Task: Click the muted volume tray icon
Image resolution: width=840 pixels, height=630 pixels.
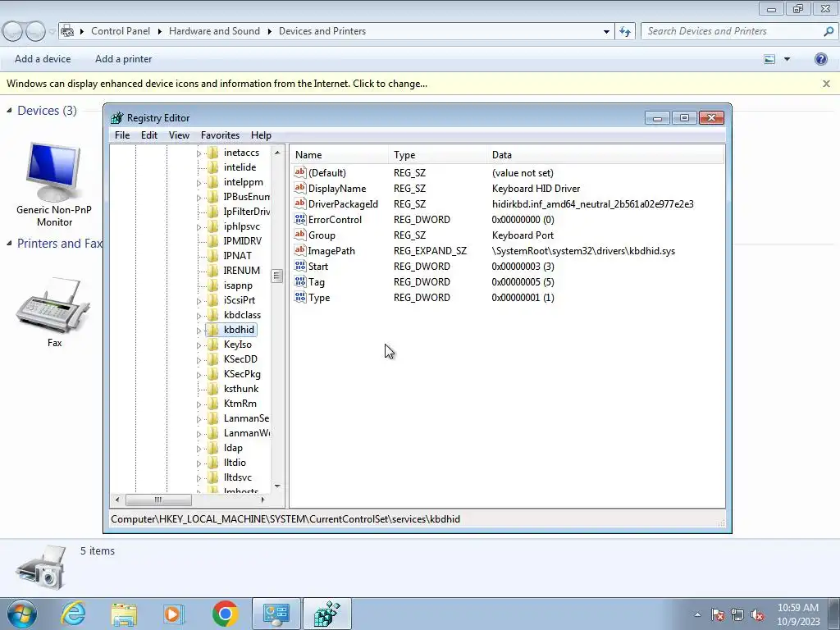Action: click(757, 615)
